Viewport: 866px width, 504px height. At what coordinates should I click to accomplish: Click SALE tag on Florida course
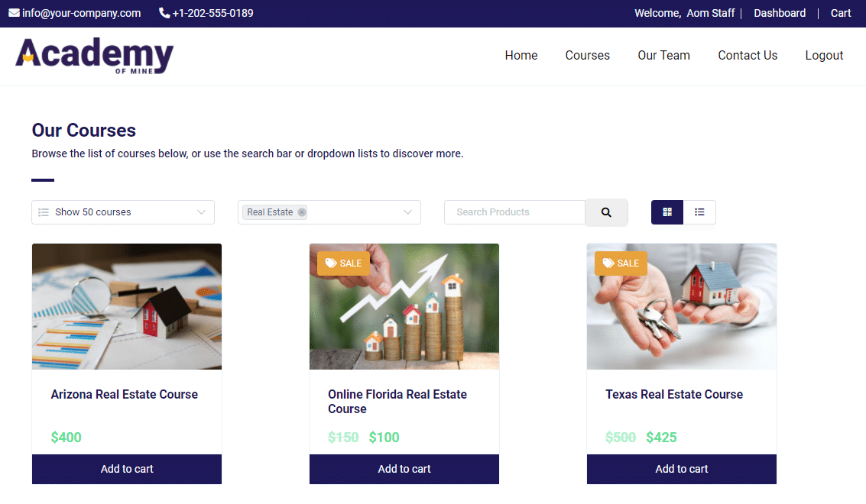[343, 263]
